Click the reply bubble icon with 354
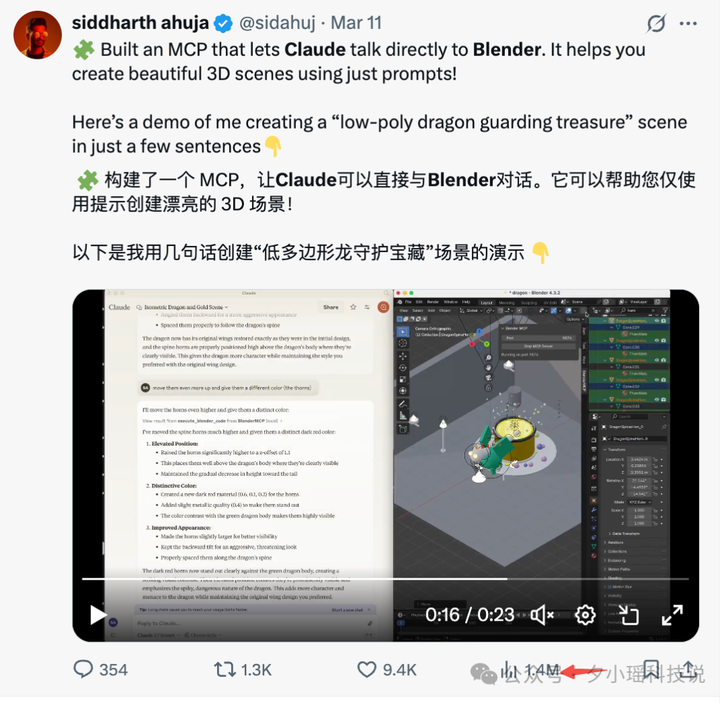Viewport: 728px width, 703px height. [84, 669]
